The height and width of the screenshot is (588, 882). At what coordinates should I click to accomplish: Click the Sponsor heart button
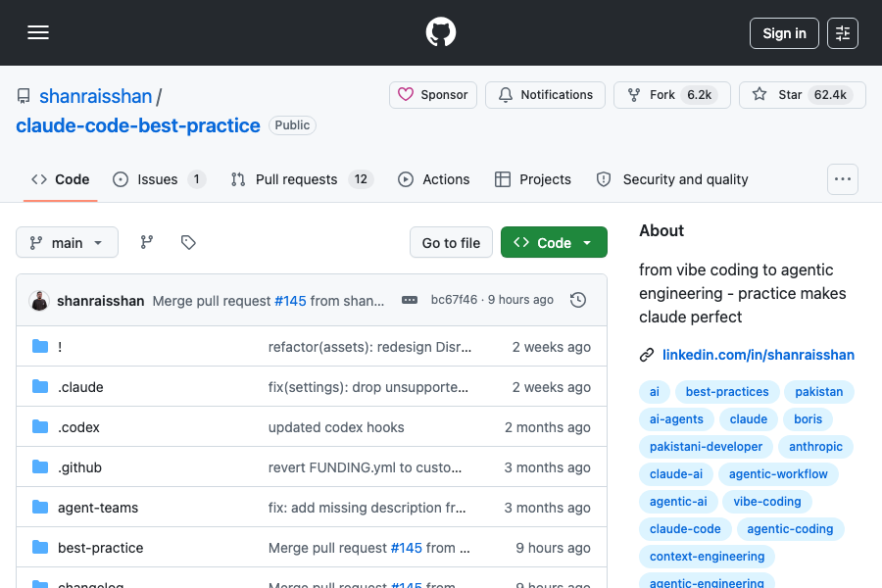click(x=432, y=94)
